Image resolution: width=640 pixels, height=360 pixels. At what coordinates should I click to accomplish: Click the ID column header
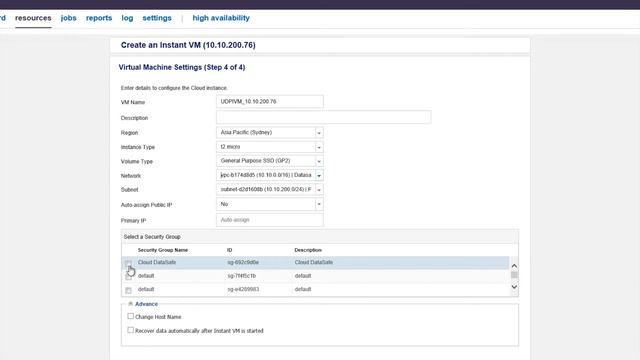click(x=230, y=250)
